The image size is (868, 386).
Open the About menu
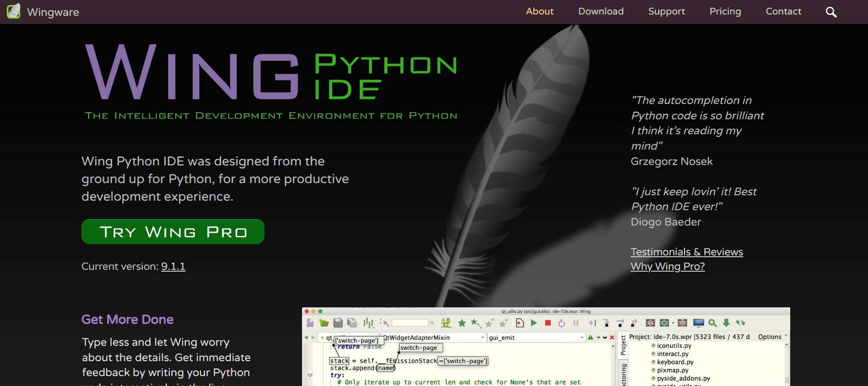pos(540,11)
